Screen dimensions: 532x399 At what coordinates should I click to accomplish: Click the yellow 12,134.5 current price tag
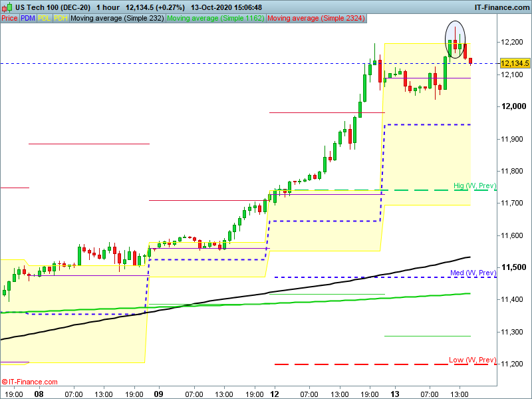515,63
